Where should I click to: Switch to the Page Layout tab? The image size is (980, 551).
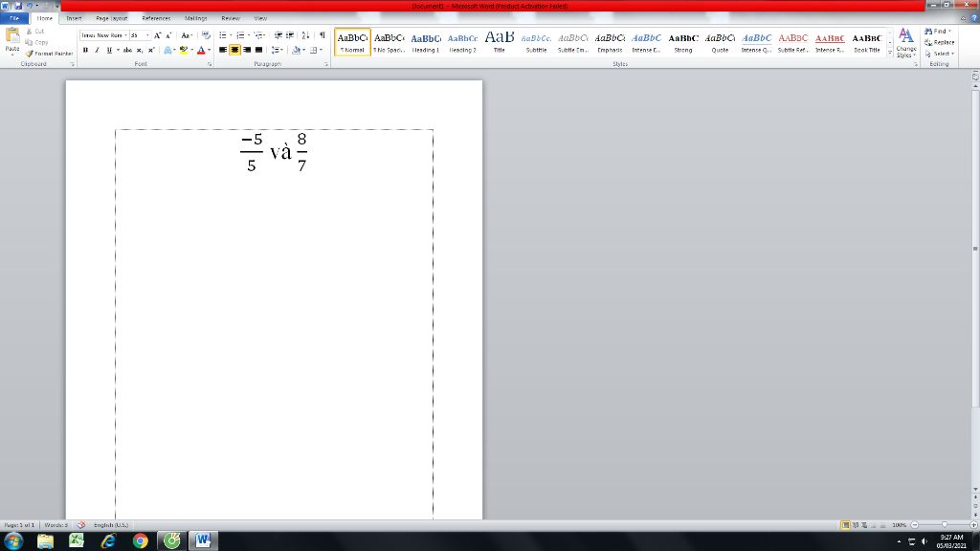pyautogui.click(x=112, y=18)
